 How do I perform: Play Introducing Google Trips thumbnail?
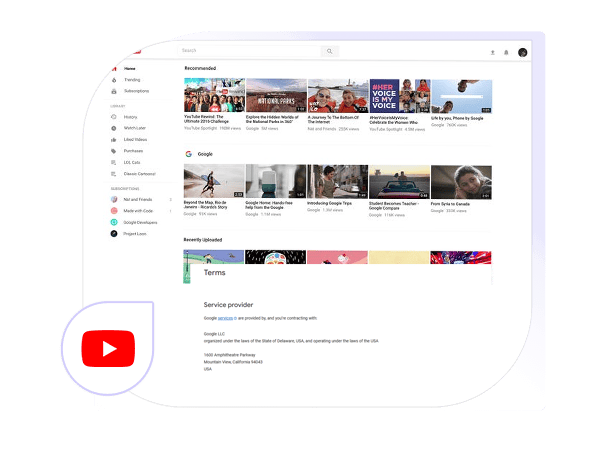tap(338, 182)
